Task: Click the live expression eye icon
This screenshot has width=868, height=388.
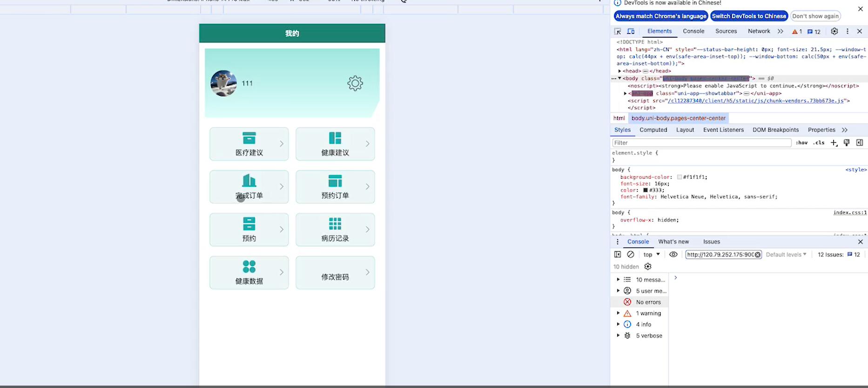Action: point(673,254)
